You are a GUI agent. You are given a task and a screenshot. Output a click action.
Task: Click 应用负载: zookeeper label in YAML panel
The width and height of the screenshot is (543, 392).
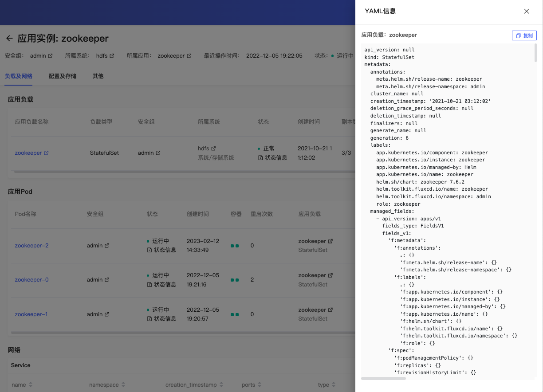click(389, 35)
